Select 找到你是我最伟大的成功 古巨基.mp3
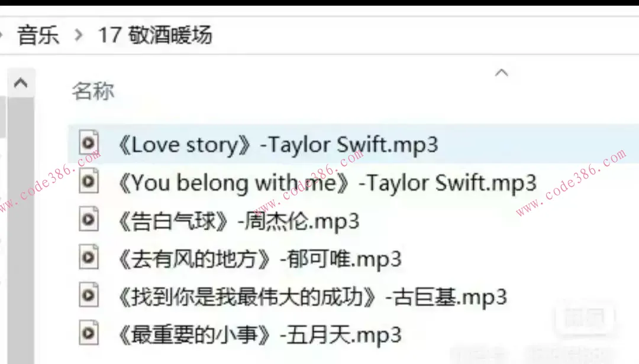Image resolution: width=639 pixels, height=364 pixels. coord(312,297)
